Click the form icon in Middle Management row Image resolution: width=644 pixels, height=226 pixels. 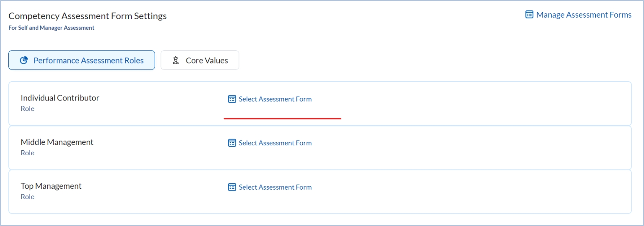tap(232, 143)
